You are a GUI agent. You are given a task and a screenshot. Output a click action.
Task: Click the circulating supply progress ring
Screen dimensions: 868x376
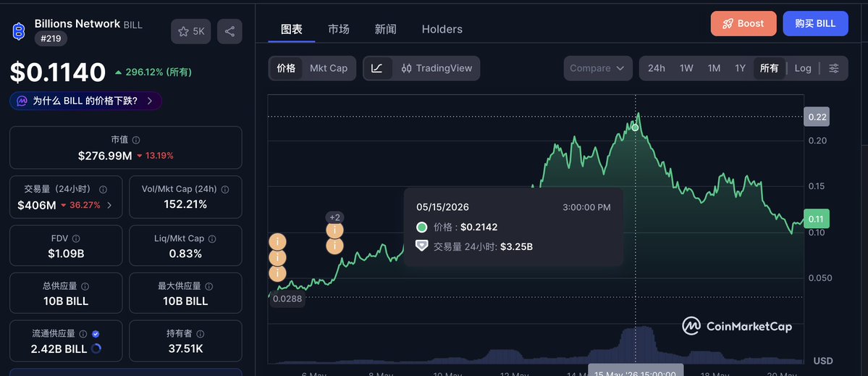(x=96, y=349)
